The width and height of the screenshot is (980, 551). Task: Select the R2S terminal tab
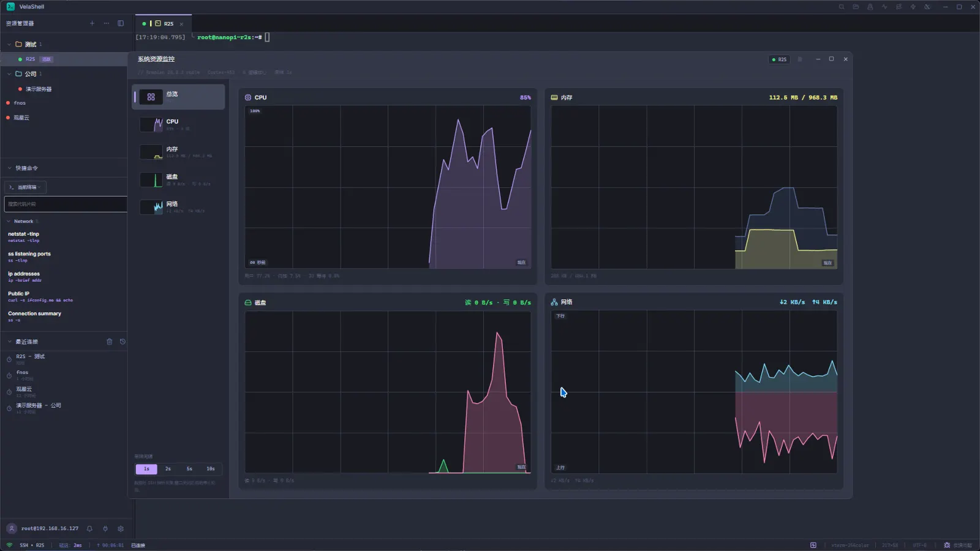[x=163, y=23]
